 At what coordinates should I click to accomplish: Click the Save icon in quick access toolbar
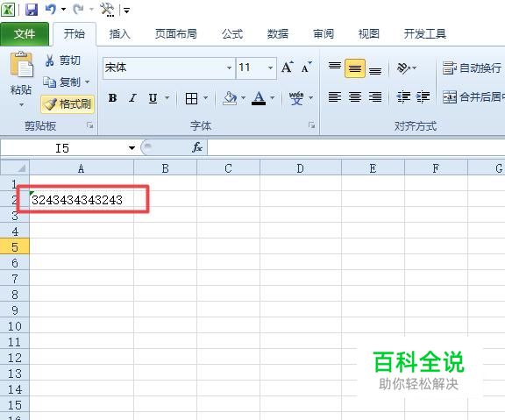click(x=32, y=10)
